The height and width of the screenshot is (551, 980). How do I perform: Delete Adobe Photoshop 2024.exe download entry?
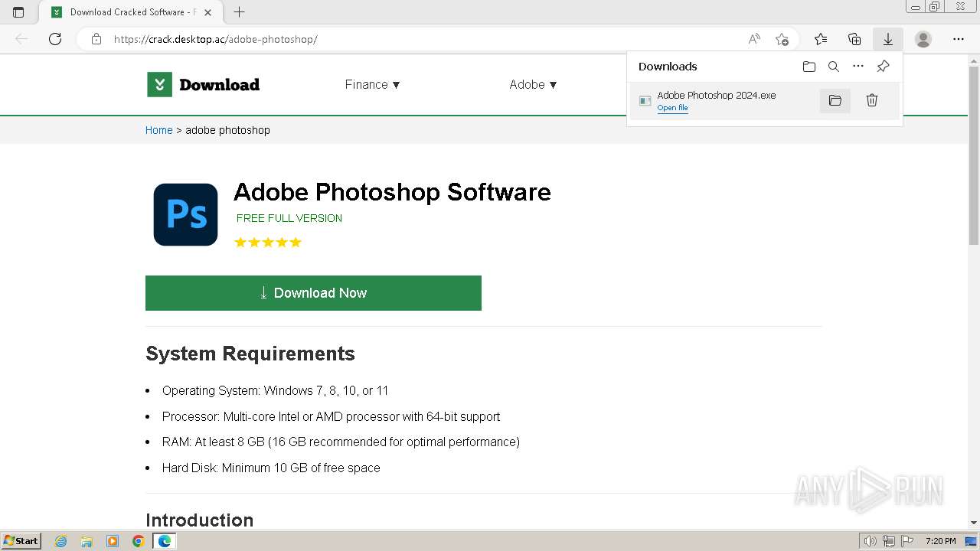(x=872, y=100)
